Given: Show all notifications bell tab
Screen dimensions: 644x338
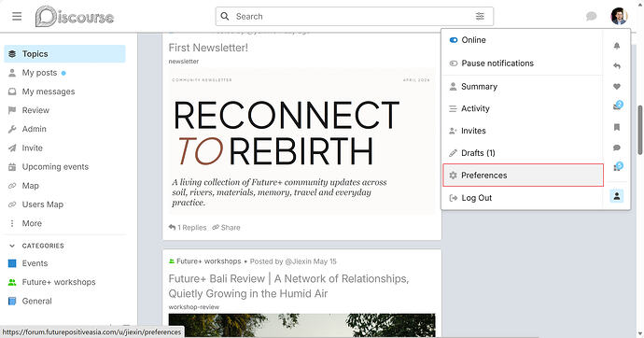Looking at the screenshot, I should [x=617, y=46].
